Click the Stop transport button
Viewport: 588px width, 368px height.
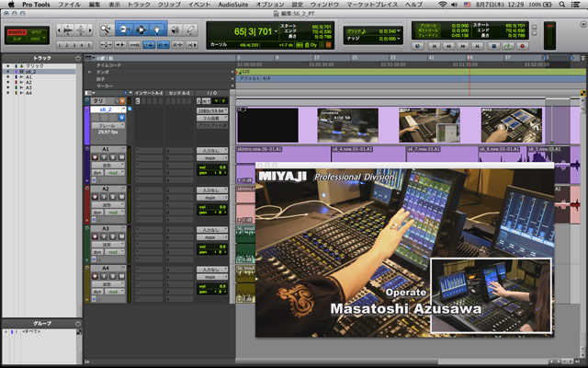pos(493,46)
